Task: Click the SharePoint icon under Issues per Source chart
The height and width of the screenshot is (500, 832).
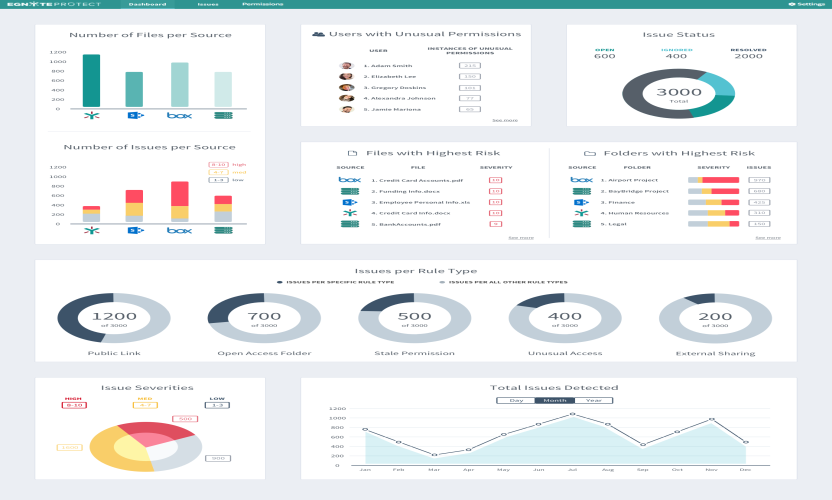Action: click(135, 230)
